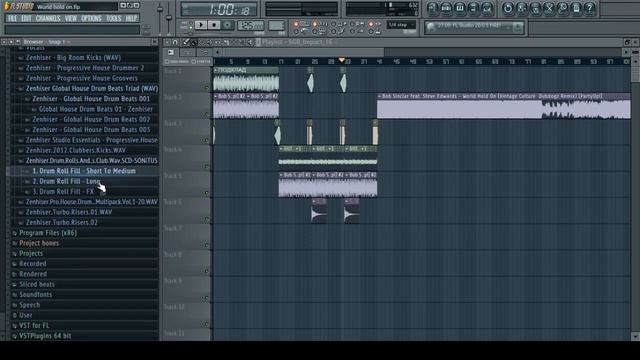Open the TOOLS menu
Image resolution: width=640 pixels, height=360 pixels.
pyautogui.click(x=113, y=18)
